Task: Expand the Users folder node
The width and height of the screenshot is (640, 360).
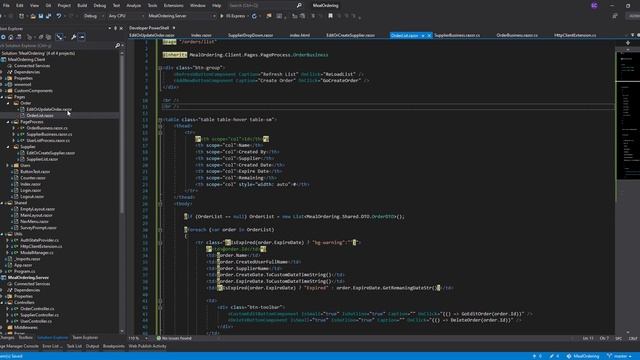Action: click(x=8, y=166)
